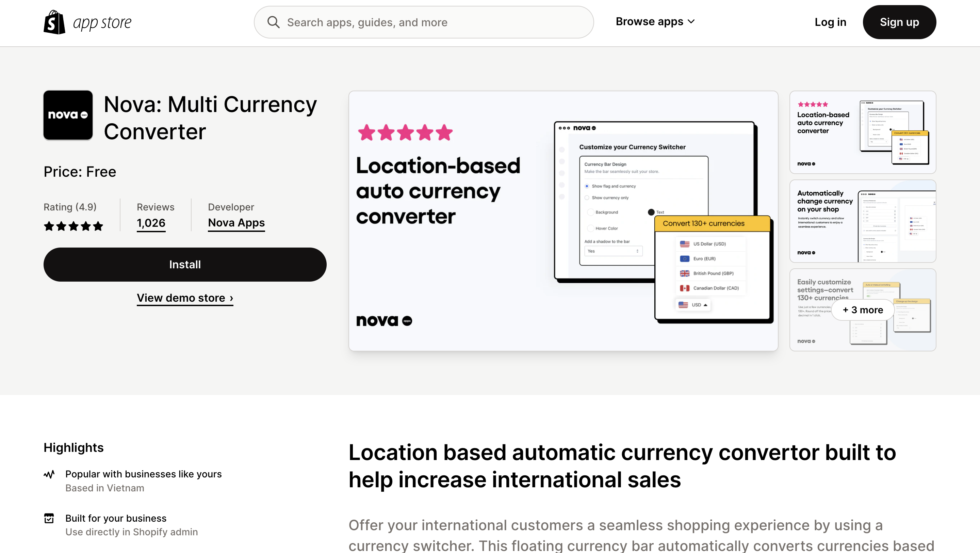Open the Automatically change currency thumbnail
This screenshot has width=980, height=553.
863,221
